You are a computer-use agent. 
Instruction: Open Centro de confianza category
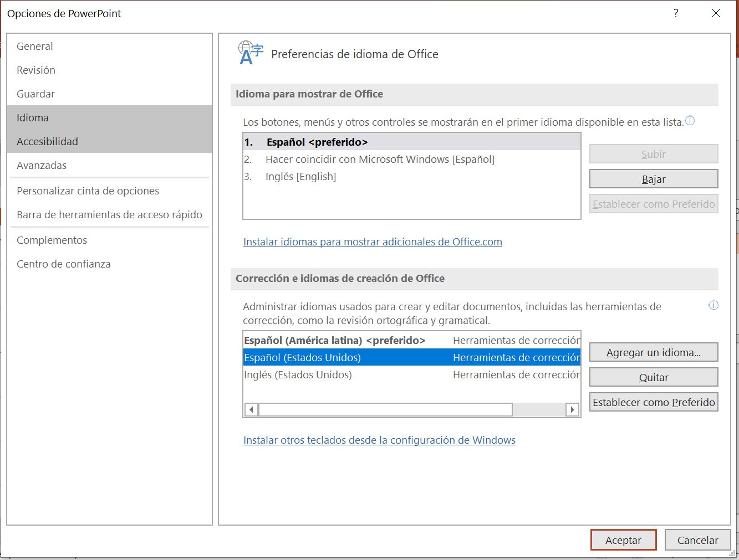pos(110,264)
